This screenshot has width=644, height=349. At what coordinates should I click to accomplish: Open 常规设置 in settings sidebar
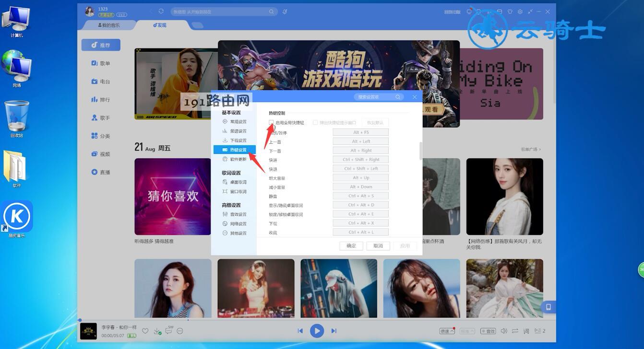pos(235,122)
